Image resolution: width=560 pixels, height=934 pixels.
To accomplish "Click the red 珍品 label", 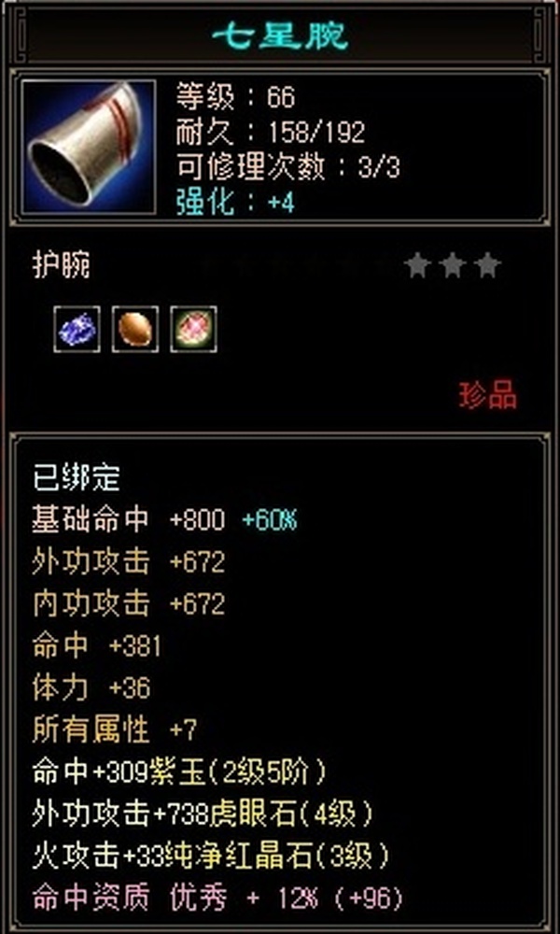I will pos(488,395).
